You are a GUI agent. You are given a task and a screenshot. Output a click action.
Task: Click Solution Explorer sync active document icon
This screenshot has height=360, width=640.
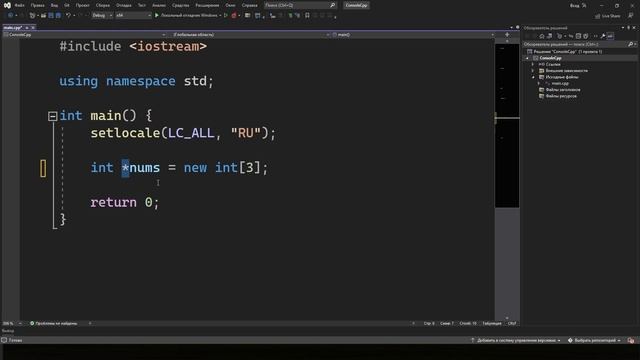pyautogui.click(x=571, y=36)
